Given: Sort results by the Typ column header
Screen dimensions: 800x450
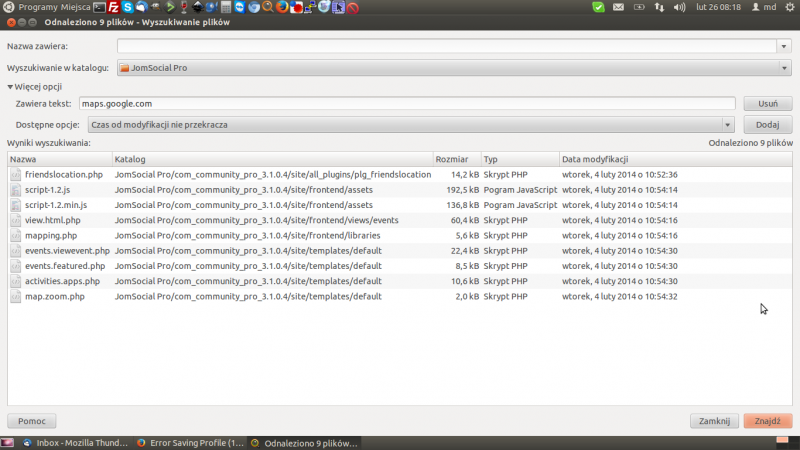Looking at the screenshot, I should click(520, 159).
